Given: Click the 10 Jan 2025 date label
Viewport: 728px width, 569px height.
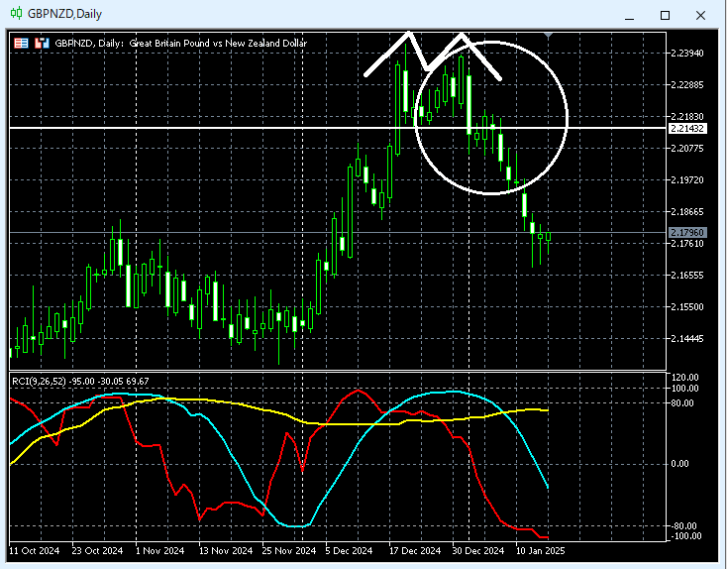Looking at the screenshot, I should (x=541, y=551).
